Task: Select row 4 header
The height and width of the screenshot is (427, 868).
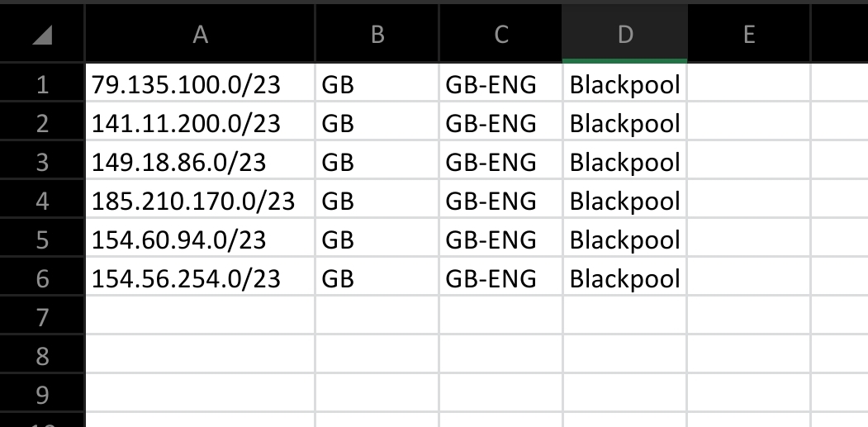Action: point(42,199)
